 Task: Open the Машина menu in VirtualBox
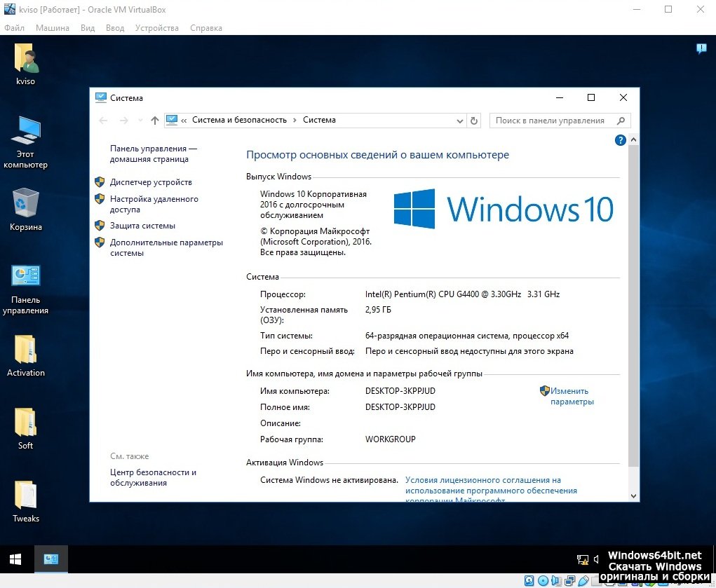53,28
